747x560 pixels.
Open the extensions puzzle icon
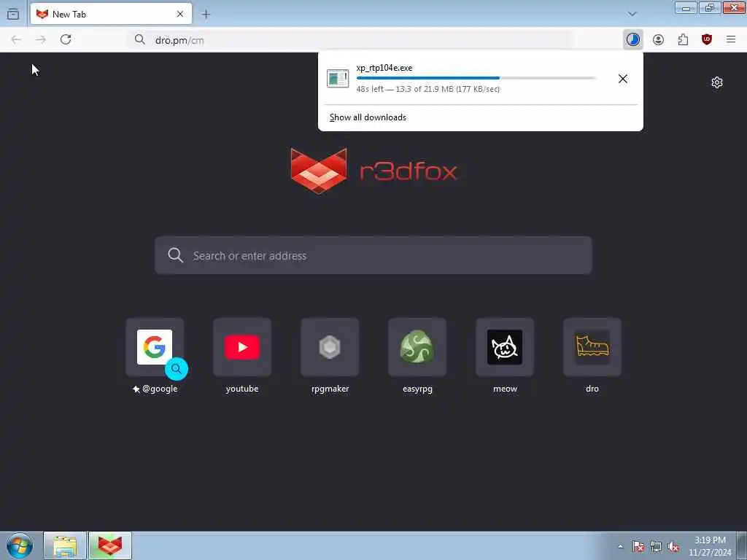click(x=683, y=40)
